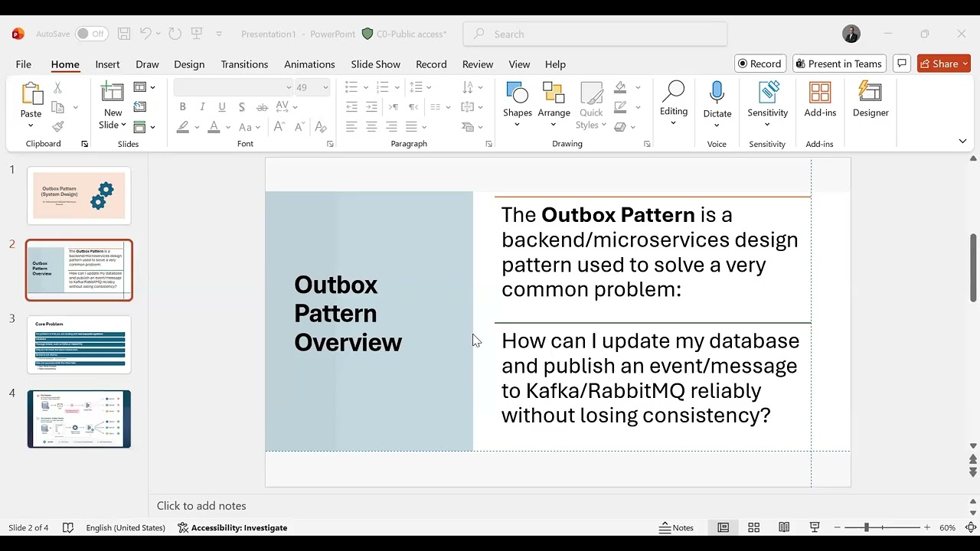Go to the Slide Show tab
Viewport: 980px width, 551px height.
click(375, 64)
